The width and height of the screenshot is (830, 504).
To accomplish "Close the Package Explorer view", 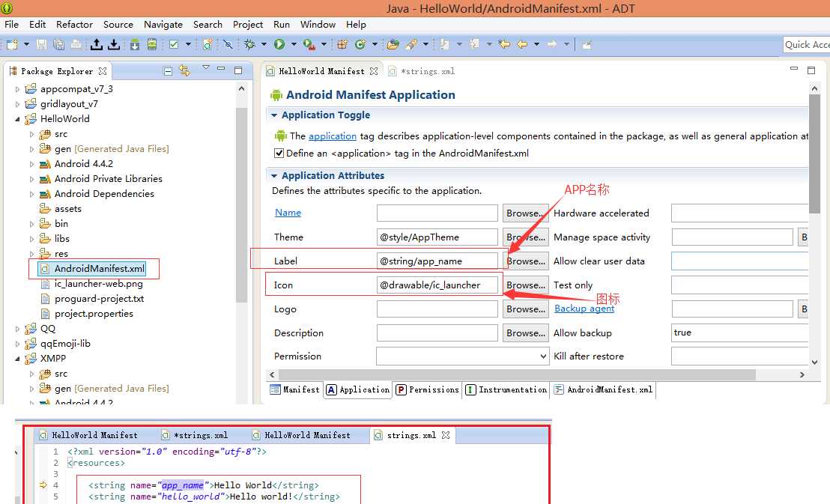I will 103,71.
